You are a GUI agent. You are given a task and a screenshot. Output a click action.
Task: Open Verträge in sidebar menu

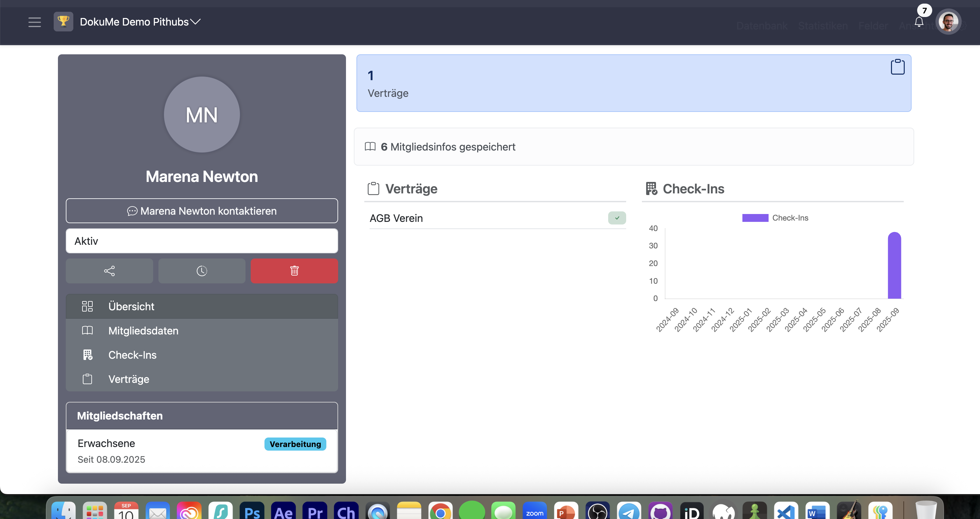129,379
